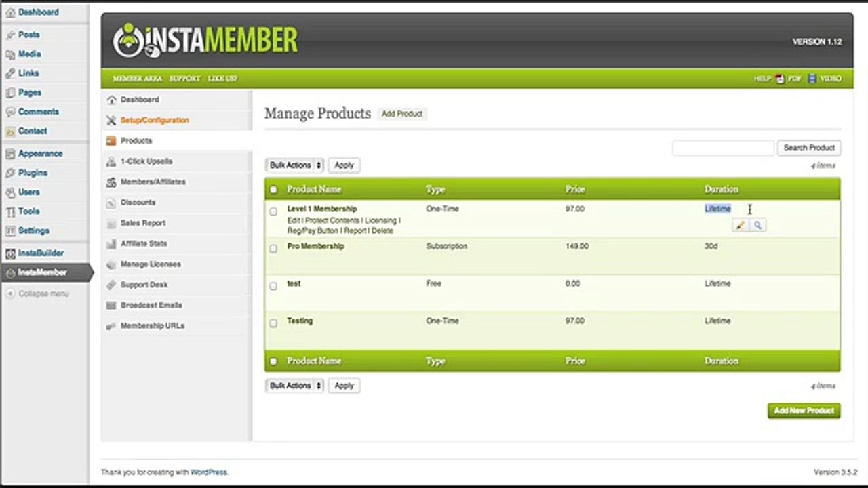Click the Pages icon in WordPress sidebar
This screenshot has height=488, width=868.
(x=10, y=92)
